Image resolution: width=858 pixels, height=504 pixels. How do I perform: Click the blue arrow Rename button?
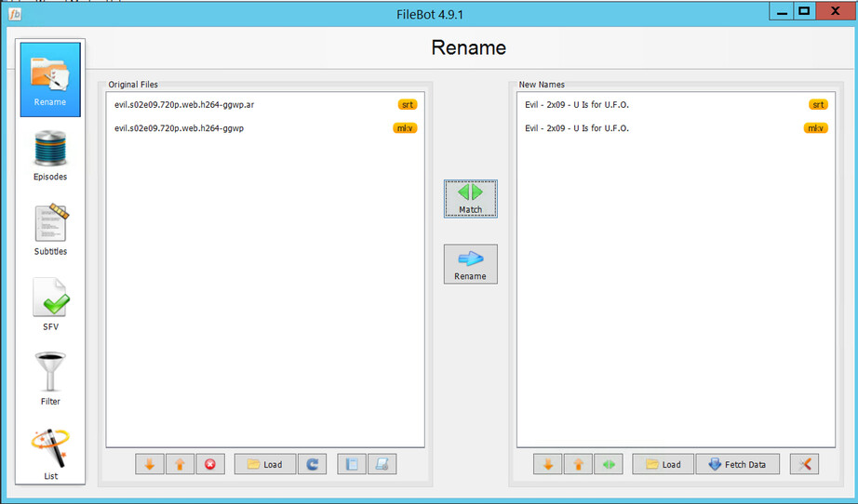471,264
